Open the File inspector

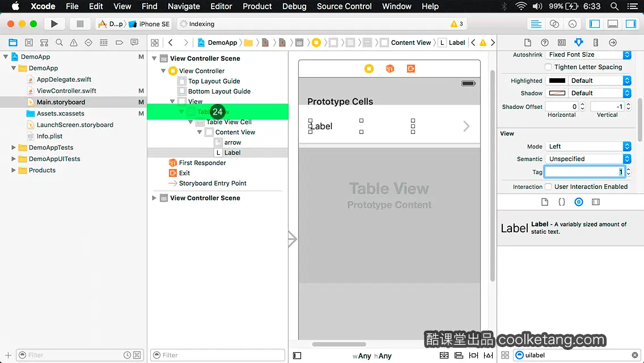(x=528, y=43)
